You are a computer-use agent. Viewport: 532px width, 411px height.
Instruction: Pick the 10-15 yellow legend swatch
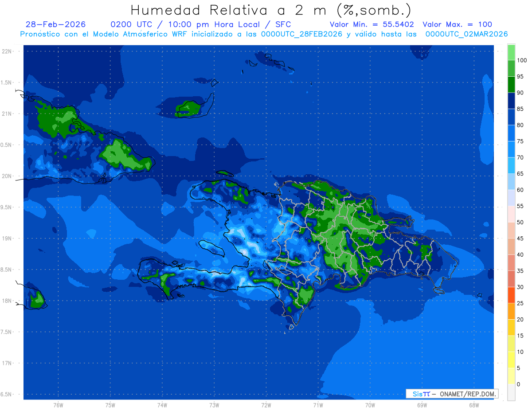511,344
